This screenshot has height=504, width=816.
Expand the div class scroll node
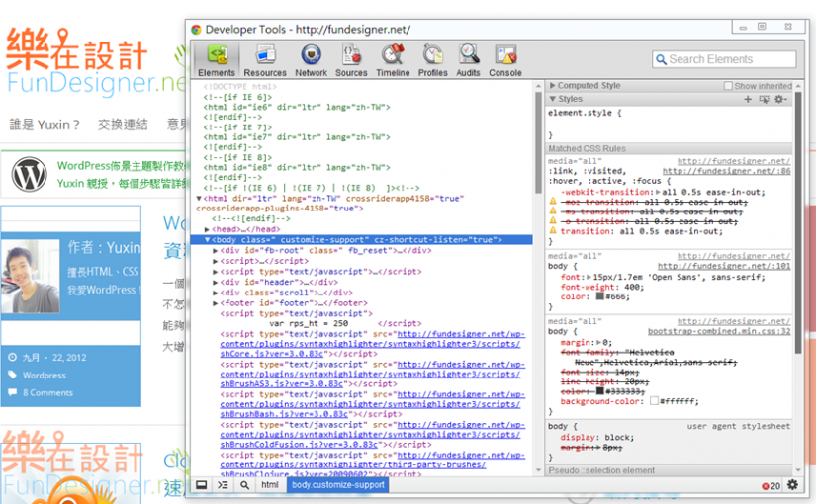pos(215,293)
